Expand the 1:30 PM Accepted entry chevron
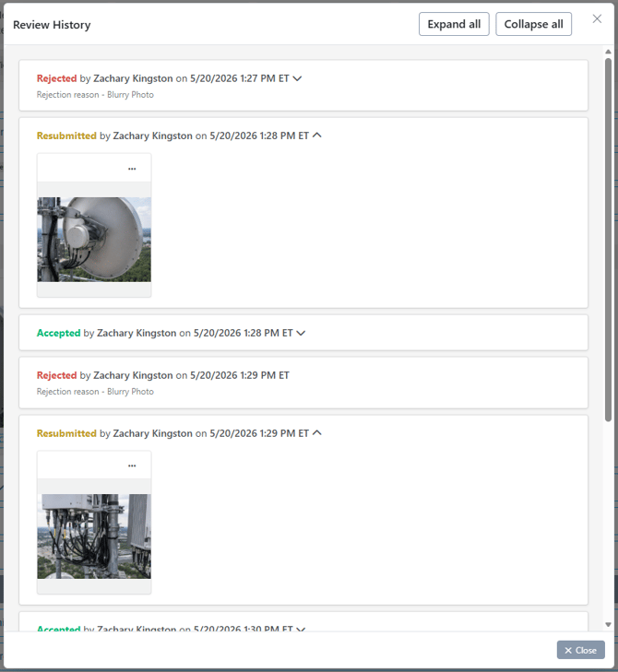The width and height of the screenshot is (618, 672). 301,629
